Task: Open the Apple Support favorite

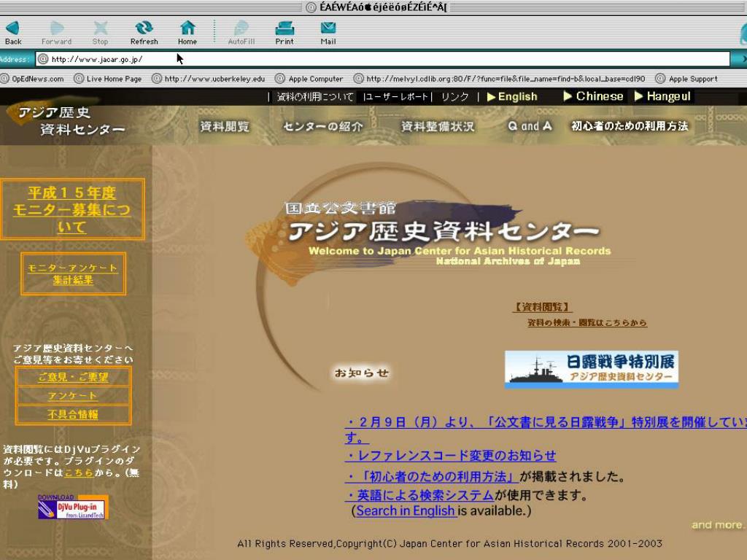Action: click(686, 79)
